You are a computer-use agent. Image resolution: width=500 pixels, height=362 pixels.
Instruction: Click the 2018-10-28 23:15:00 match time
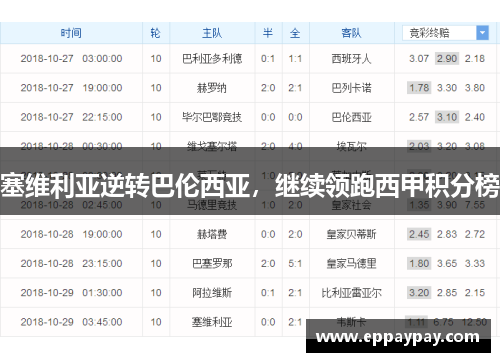pyautogui.click(x=71, y=264)
